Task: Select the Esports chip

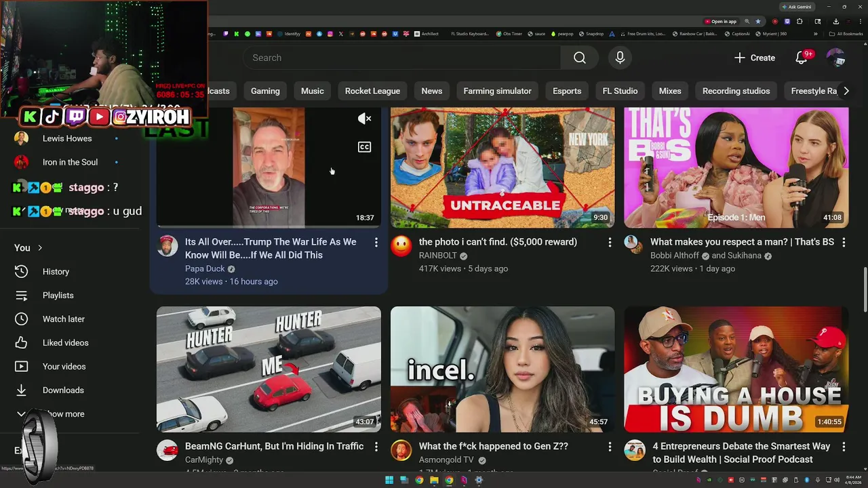Action: pos(567,91)
